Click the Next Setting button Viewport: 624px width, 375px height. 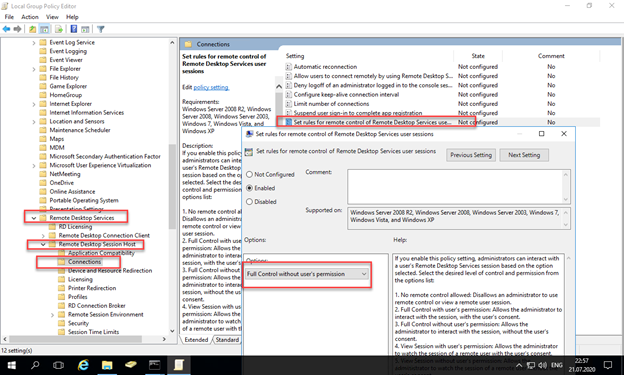pyautogui.click(x=524, y=155)
